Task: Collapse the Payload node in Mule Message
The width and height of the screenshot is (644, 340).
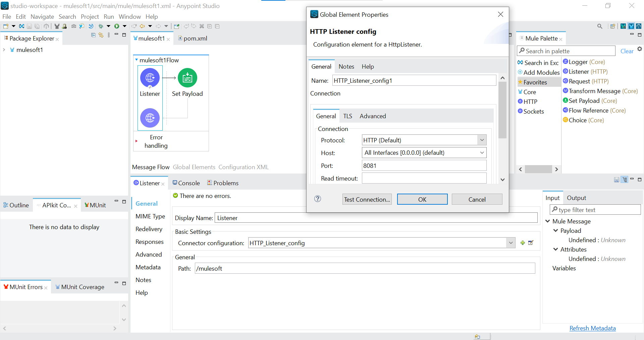Action: [x=555, y=231]
